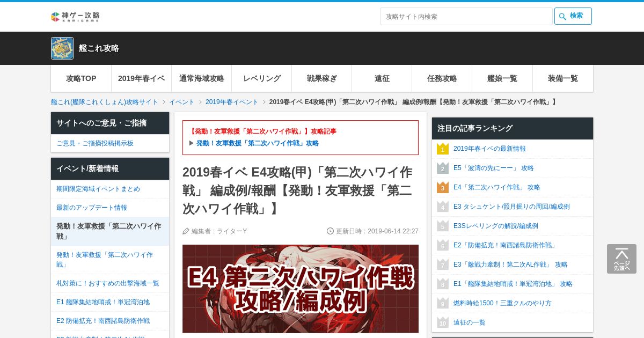Open ranking link 燃料時給1500！三重クルのやり方
Viewport: 644px width, 338px height.
click(502, 303)
